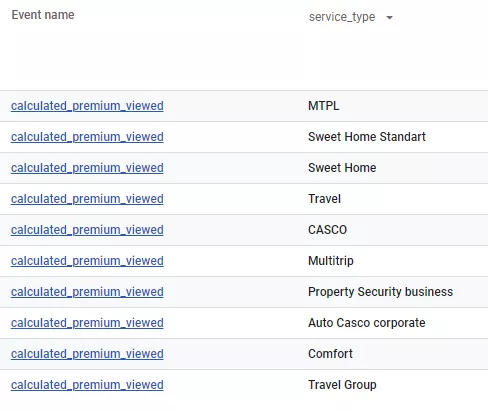The image size is (488, 412).
Task: Open the service_type dimension dropdown
Action: [351, 17]
